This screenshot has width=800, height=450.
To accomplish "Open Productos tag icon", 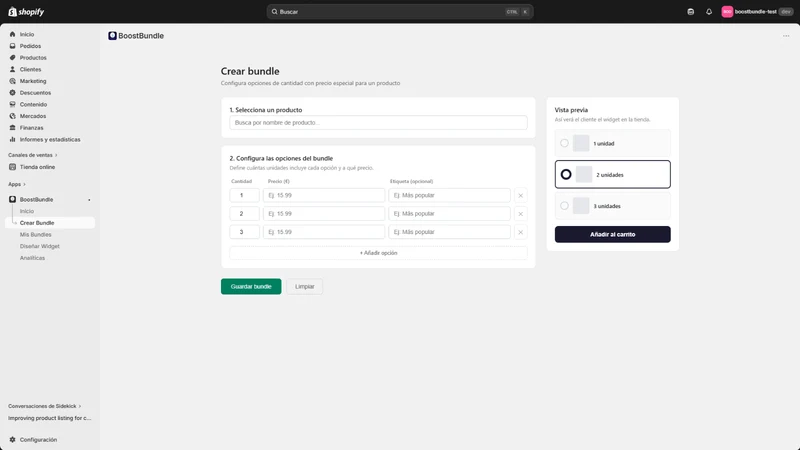I will [12, 58].
